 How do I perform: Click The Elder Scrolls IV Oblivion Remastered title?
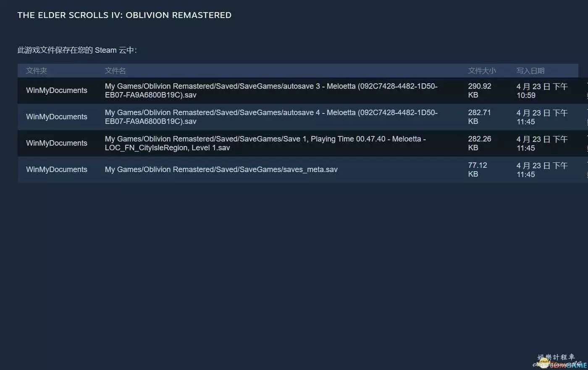click(x=124, y=15)
